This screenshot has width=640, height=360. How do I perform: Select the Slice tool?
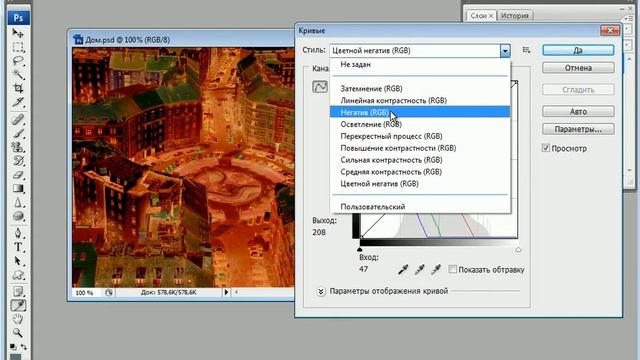click(x=18, y=102)
